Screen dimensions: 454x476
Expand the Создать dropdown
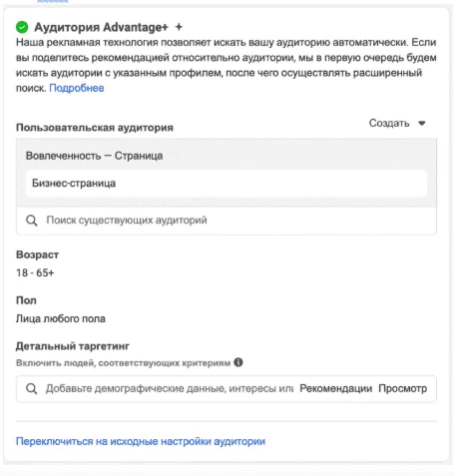pos(397,123)
